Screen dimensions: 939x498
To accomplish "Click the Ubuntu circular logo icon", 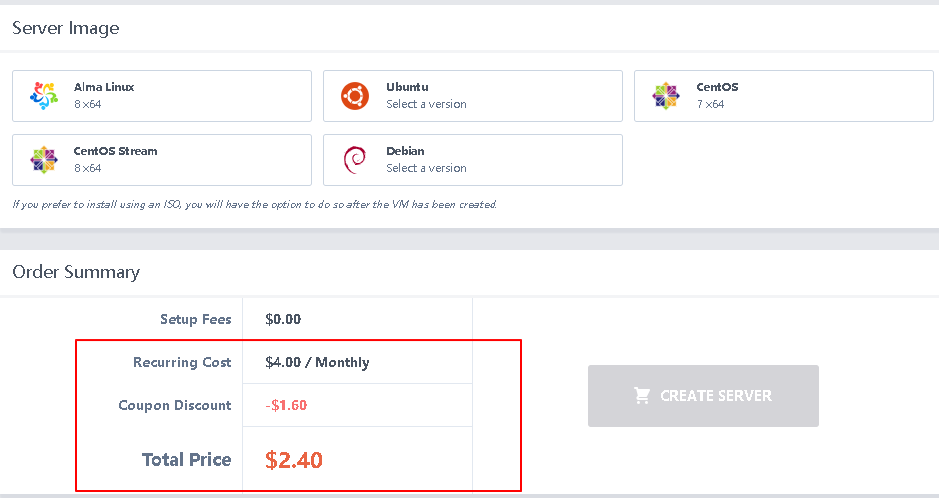I will click(x=355, y=96).
